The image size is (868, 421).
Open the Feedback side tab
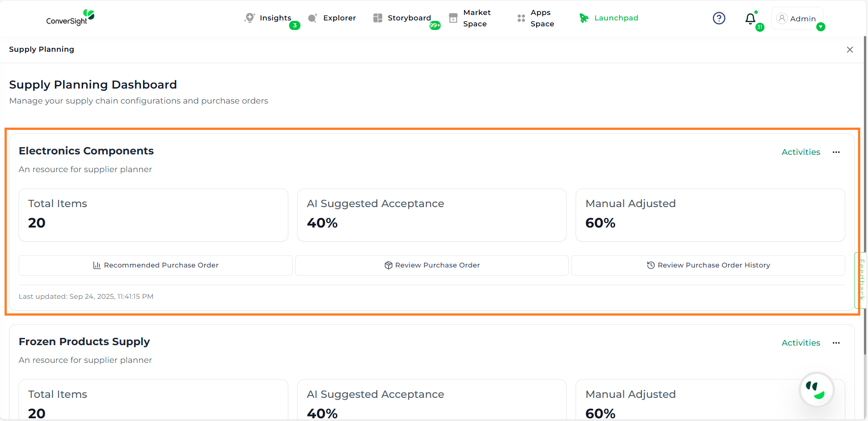coord(861,280)
